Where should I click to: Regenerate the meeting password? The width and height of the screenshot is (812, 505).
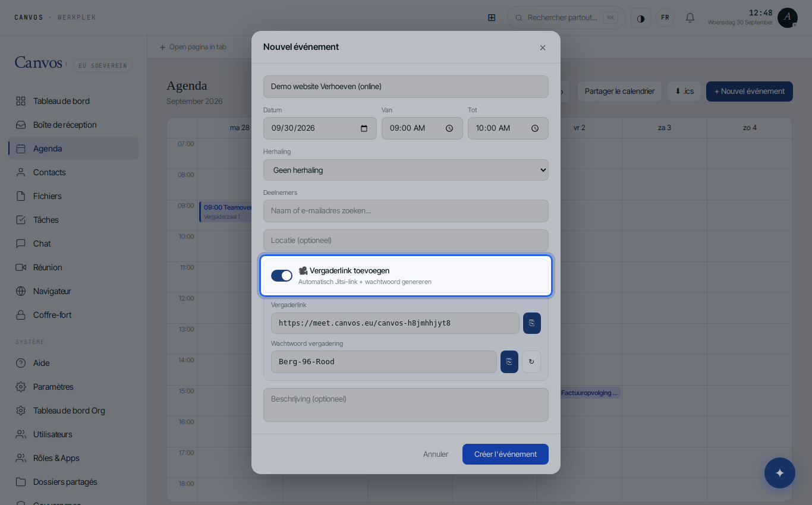(531, 362)
